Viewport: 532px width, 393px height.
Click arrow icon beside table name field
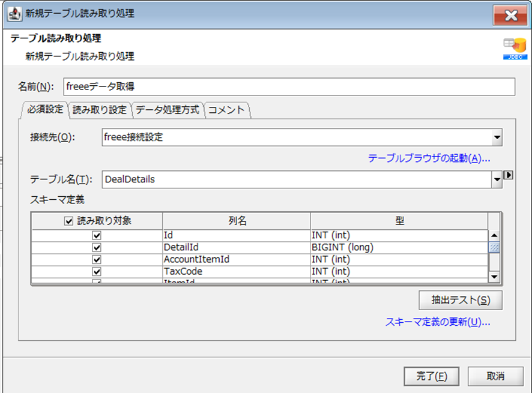tap(508, 175)
